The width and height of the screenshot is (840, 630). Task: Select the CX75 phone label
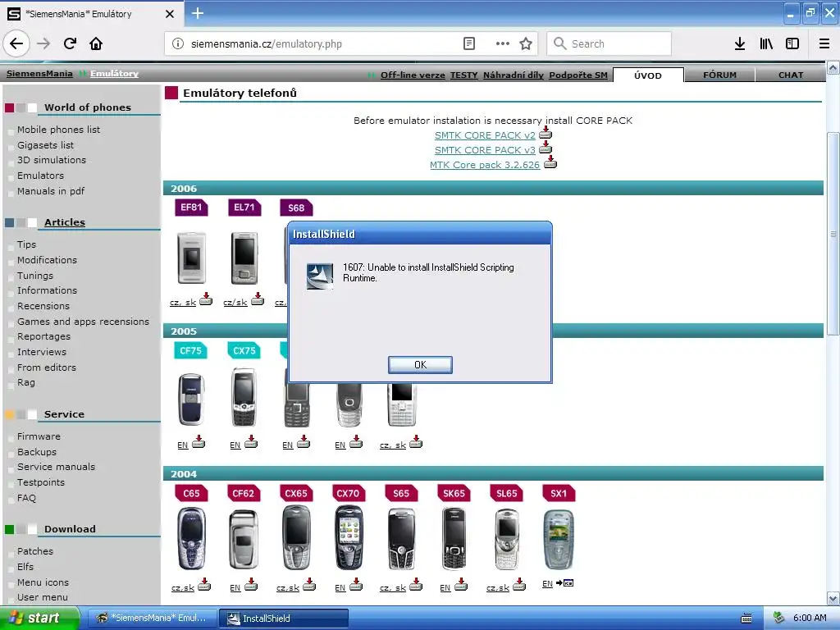click(244, 350)
